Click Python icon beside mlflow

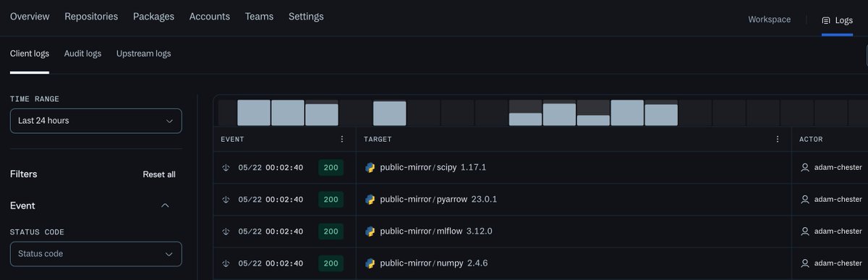[x=370, y=232]
